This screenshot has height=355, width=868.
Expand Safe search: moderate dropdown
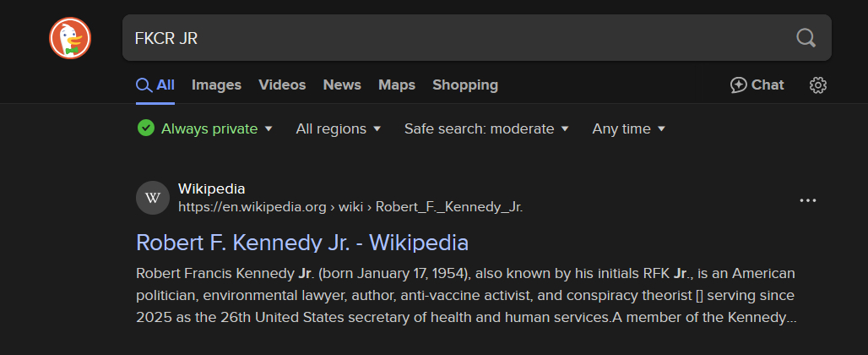point(486,129)
